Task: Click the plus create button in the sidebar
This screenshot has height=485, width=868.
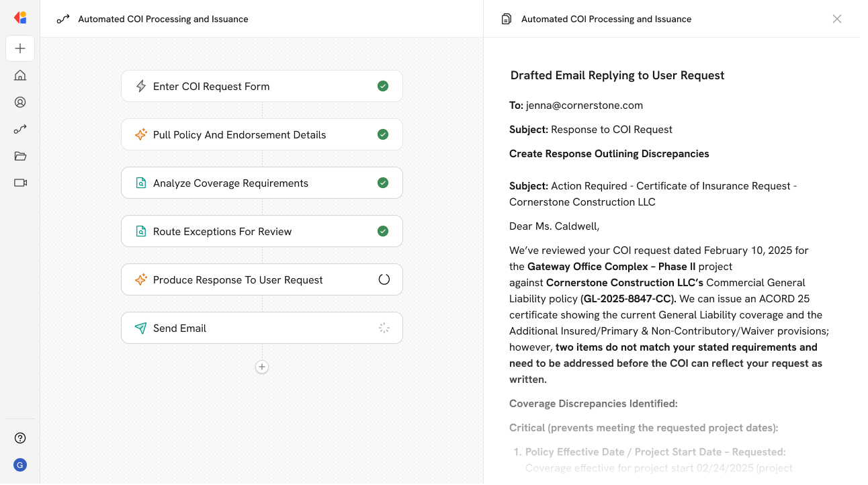Action: pos(20,48)
